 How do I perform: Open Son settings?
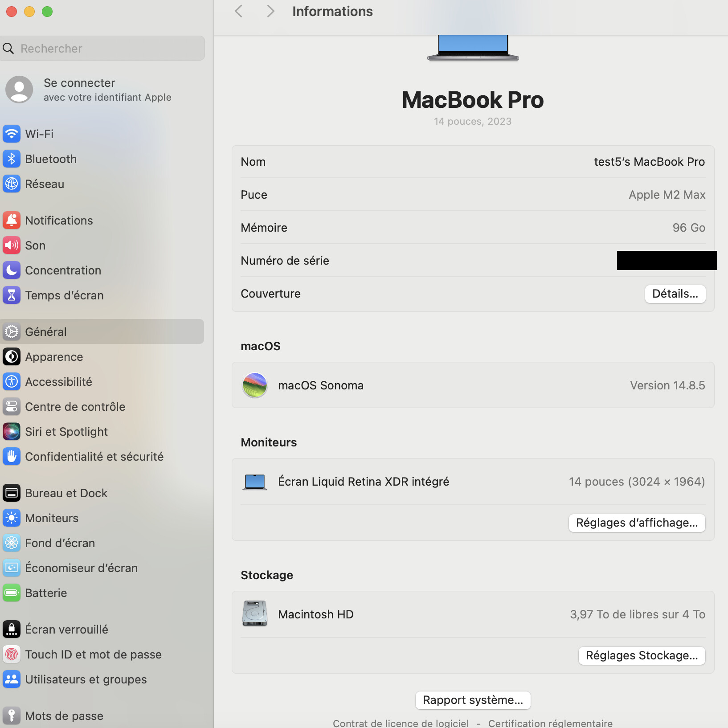(35, 245)
